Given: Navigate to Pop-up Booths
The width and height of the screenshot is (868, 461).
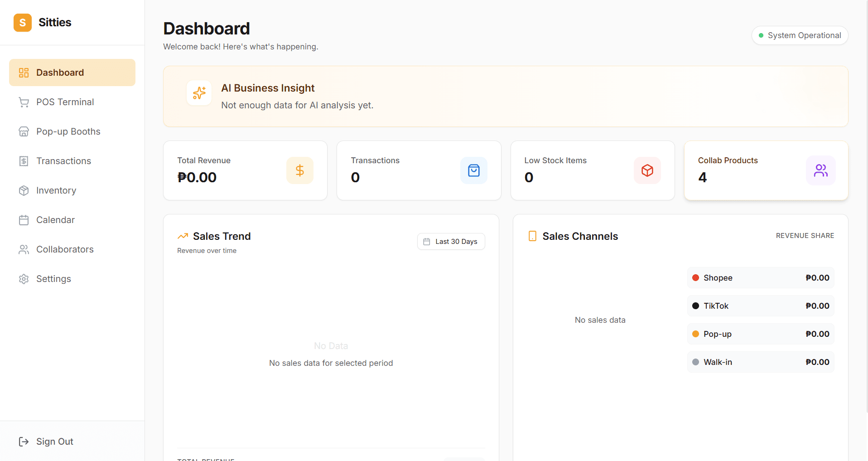Looking at the screenshot, I should tap(72, 131).
